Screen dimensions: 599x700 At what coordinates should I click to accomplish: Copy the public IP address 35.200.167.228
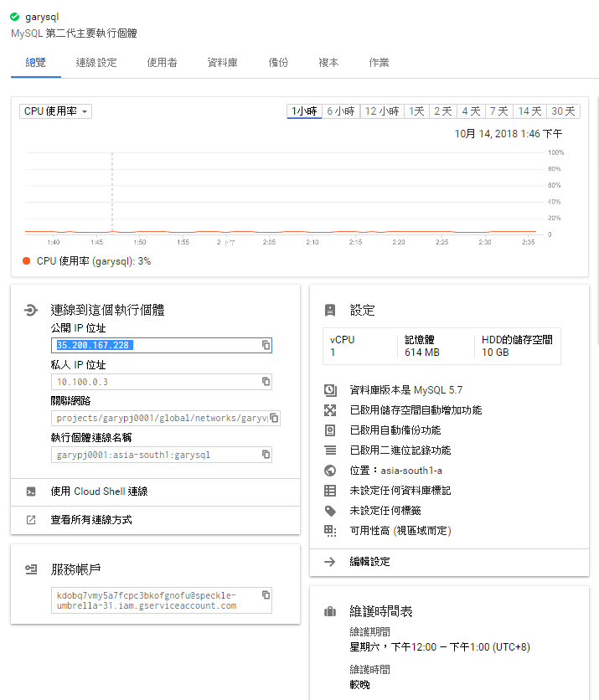click(266, 345)
